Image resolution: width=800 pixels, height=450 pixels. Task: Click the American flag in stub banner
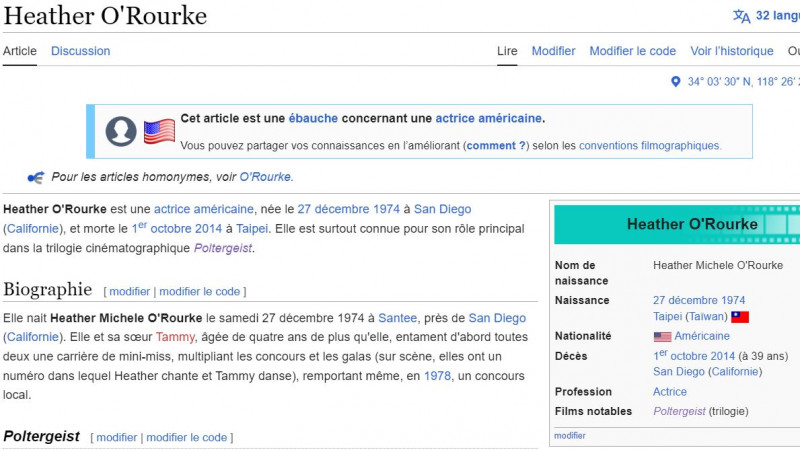tap(159, 132)
